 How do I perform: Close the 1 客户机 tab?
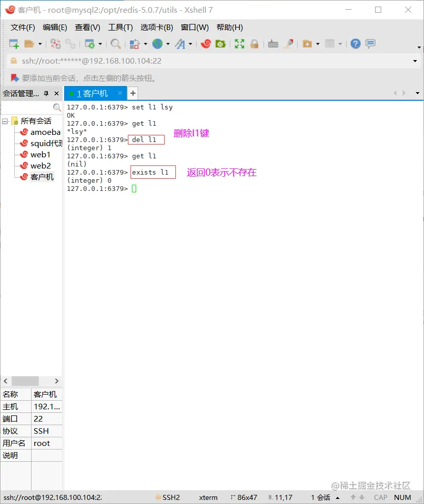(x=120, y=93)
